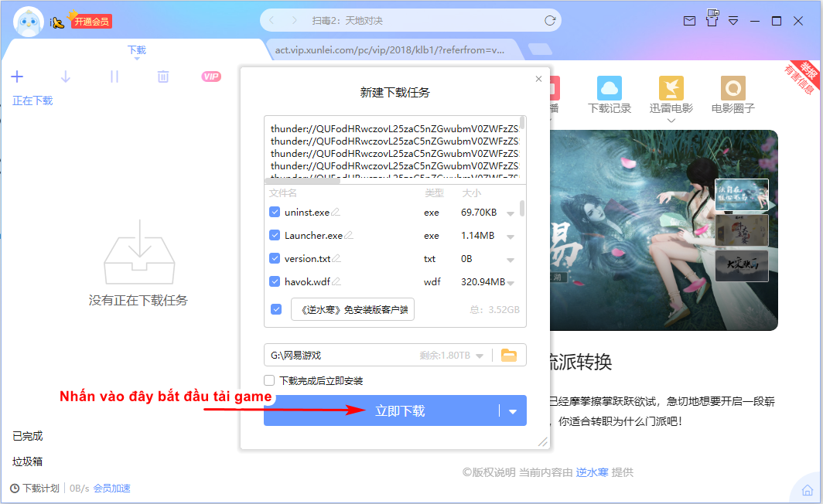
Task: Uncheck the havok.wdf file checkbox
Action: (275, 281)
